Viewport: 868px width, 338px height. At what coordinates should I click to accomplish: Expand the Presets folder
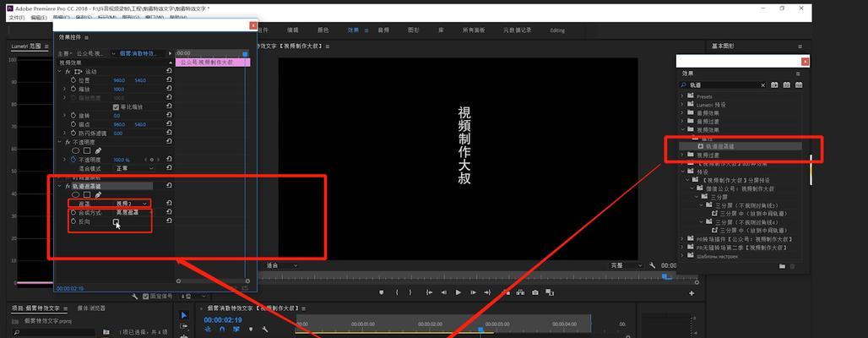682,96
